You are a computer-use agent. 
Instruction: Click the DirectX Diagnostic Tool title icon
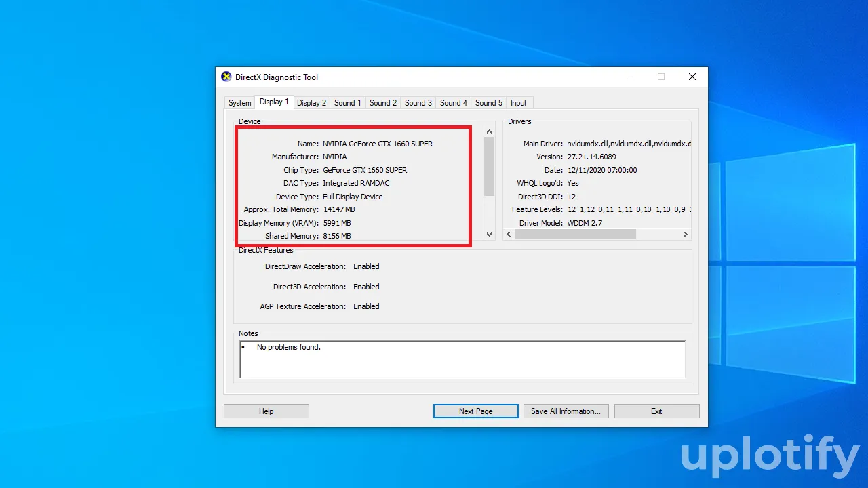coord(226,77)
